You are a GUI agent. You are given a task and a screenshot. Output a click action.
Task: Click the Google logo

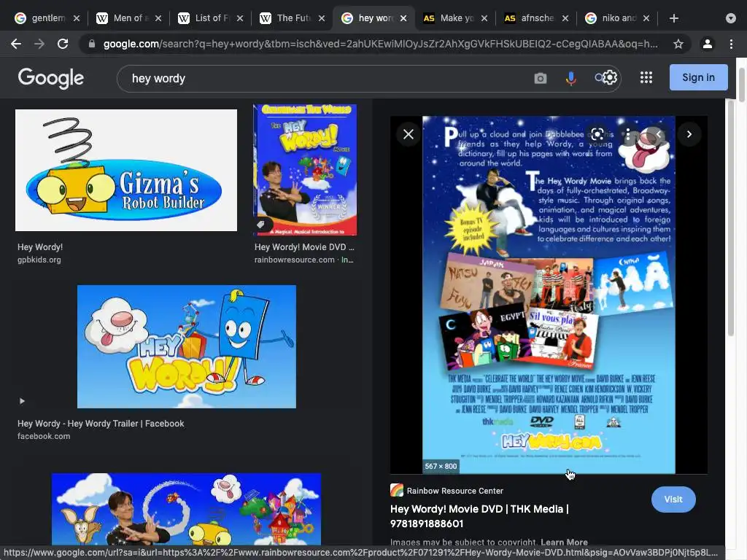click(x=50, y=78)
